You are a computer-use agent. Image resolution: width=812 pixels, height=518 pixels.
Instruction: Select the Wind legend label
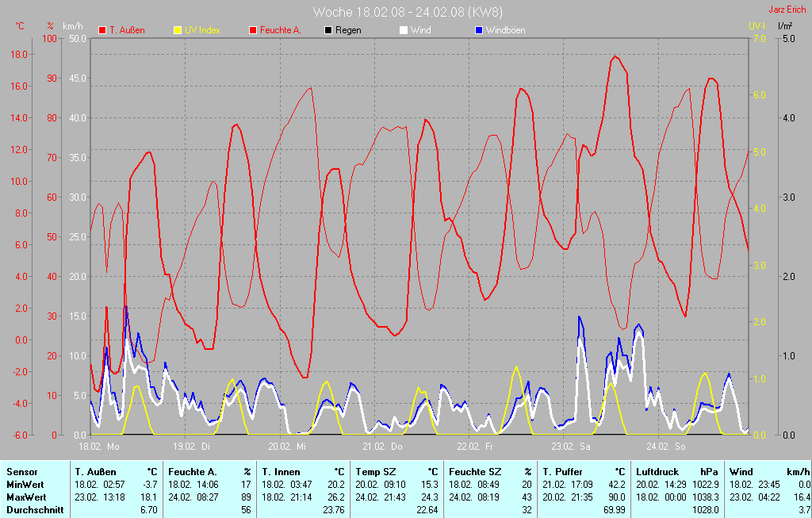(420, 31)
